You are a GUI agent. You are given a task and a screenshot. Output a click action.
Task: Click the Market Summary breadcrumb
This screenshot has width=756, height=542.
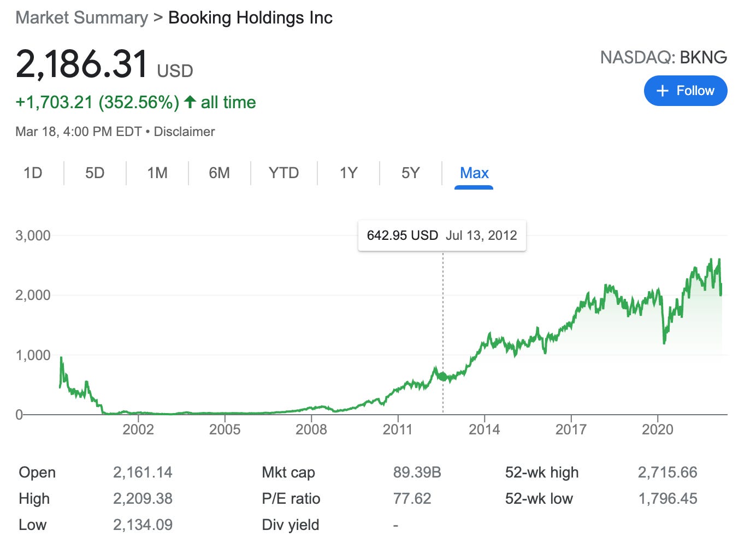point(82,17)
